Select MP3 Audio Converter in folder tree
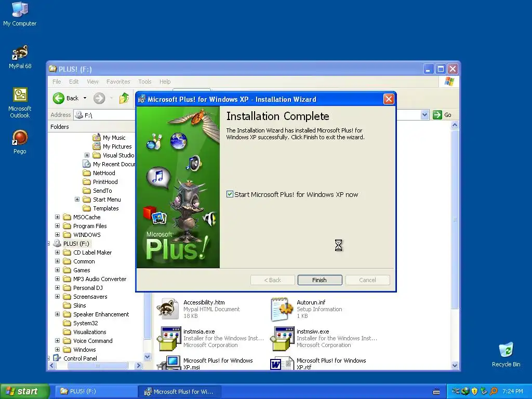This screenshot has width=532, height=399. (x=100, y=278)
